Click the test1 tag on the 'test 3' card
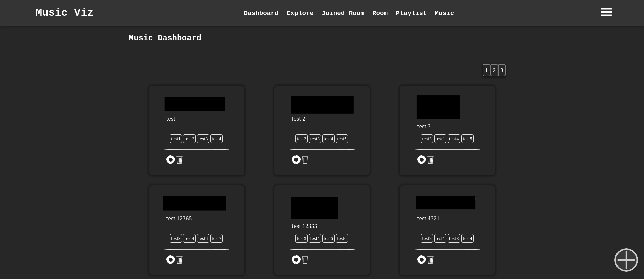644x279 pixels. (440, 139)
